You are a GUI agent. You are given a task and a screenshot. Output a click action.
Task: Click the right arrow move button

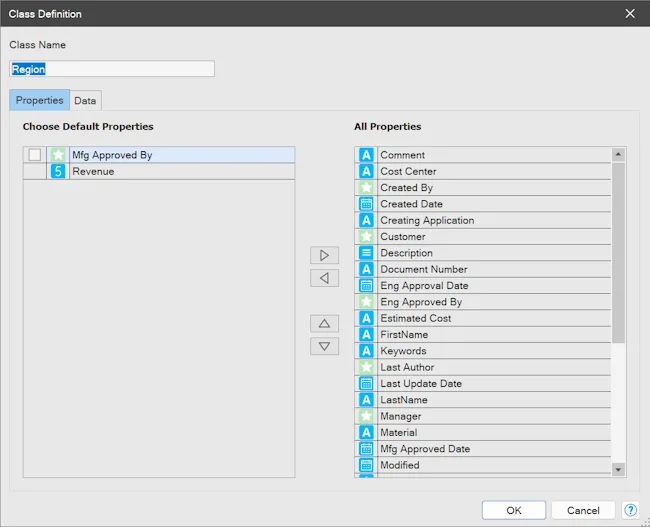(324, 255)
